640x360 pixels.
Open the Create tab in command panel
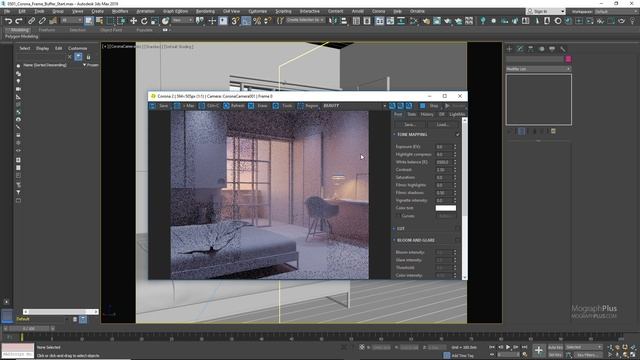coord(509,49)
